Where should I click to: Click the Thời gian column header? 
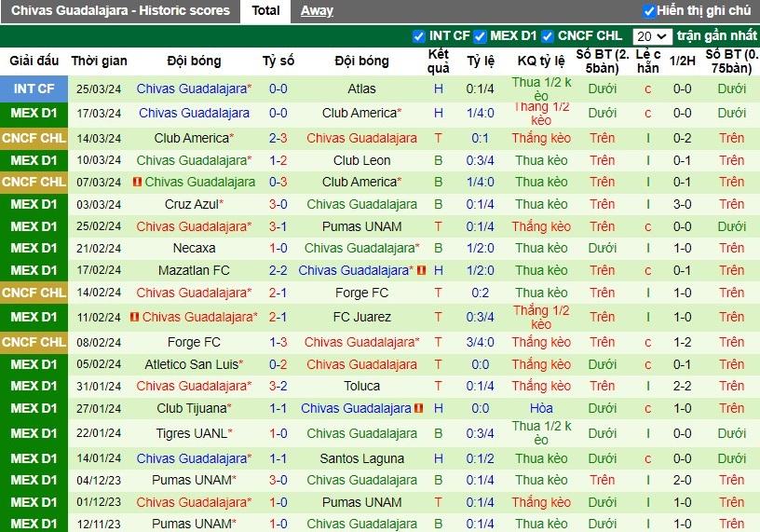tap(99, 61)
